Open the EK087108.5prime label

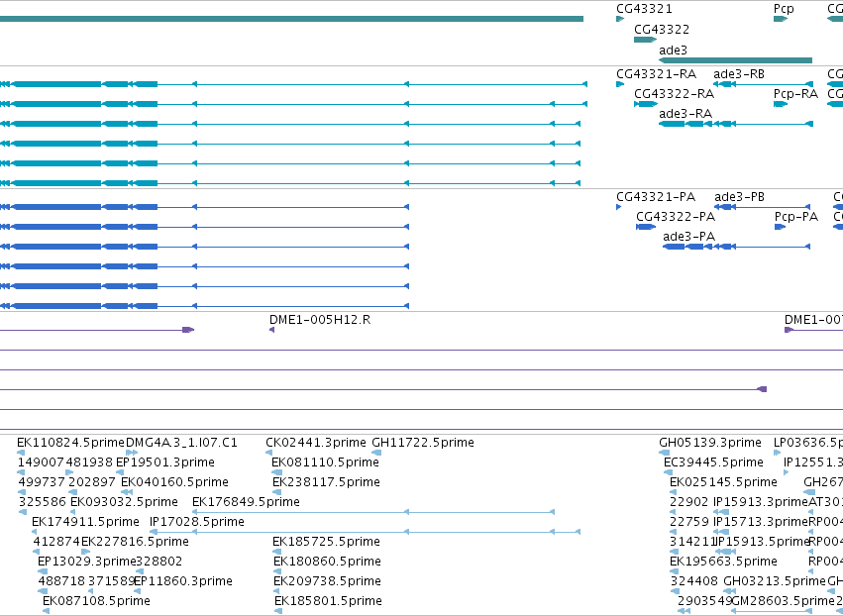96,601
